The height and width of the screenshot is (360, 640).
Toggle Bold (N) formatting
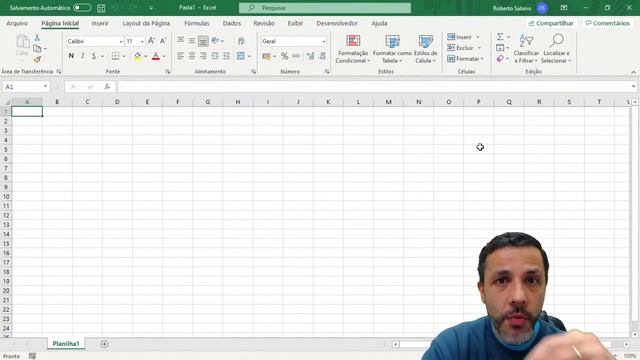coord(71,56)
